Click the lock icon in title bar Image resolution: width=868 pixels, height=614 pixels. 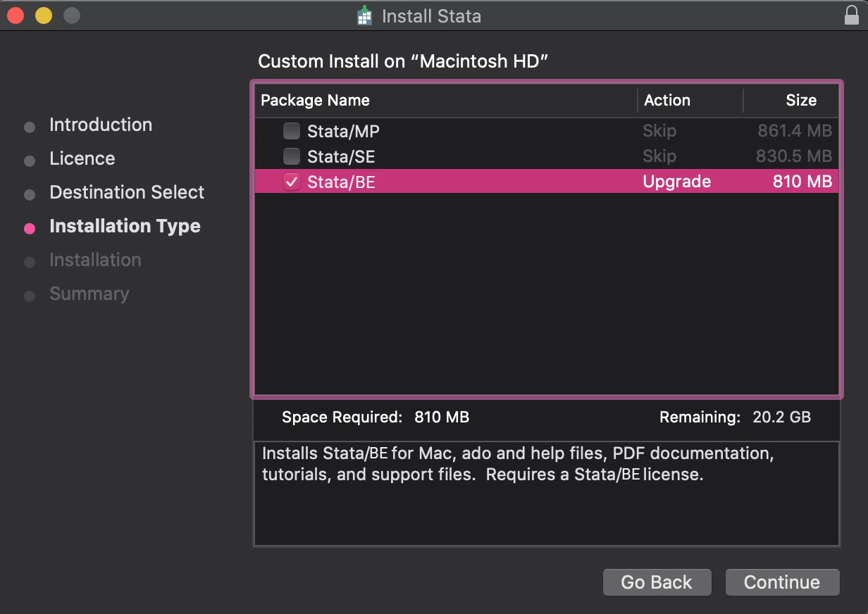click(x=851, y=15)
